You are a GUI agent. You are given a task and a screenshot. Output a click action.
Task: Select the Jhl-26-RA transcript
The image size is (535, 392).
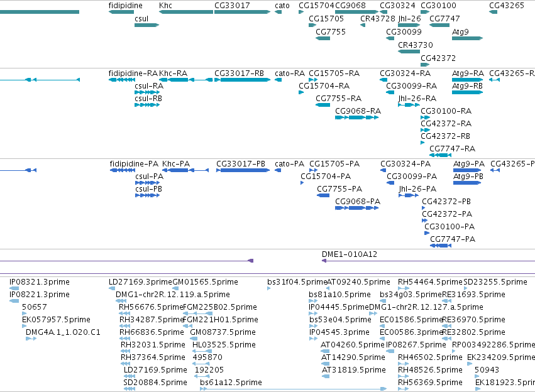tap(409, 105)
